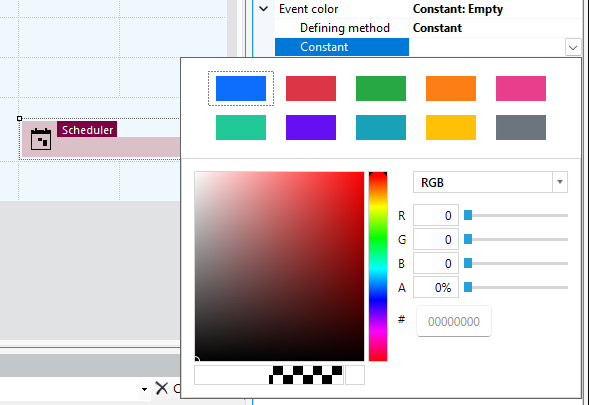Click the G channel slider handle
The width and height of the screenshot is (589, 405).
tap(468, 239)
